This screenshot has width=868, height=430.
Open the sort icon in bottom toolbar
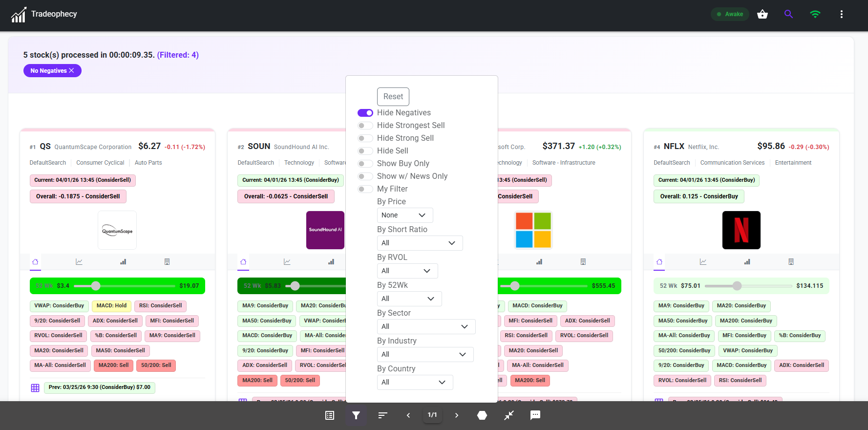(x=382, y=415)
